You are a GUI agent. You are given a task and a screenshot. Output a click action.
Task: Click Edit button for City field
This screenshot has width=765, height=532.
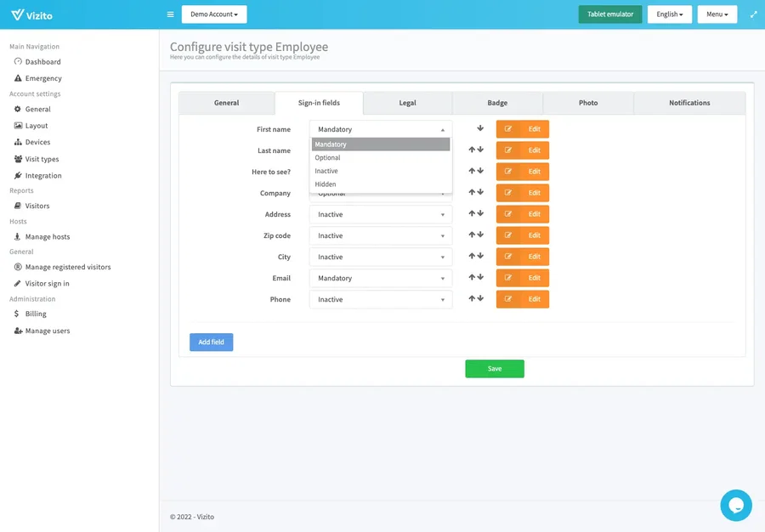522,257
